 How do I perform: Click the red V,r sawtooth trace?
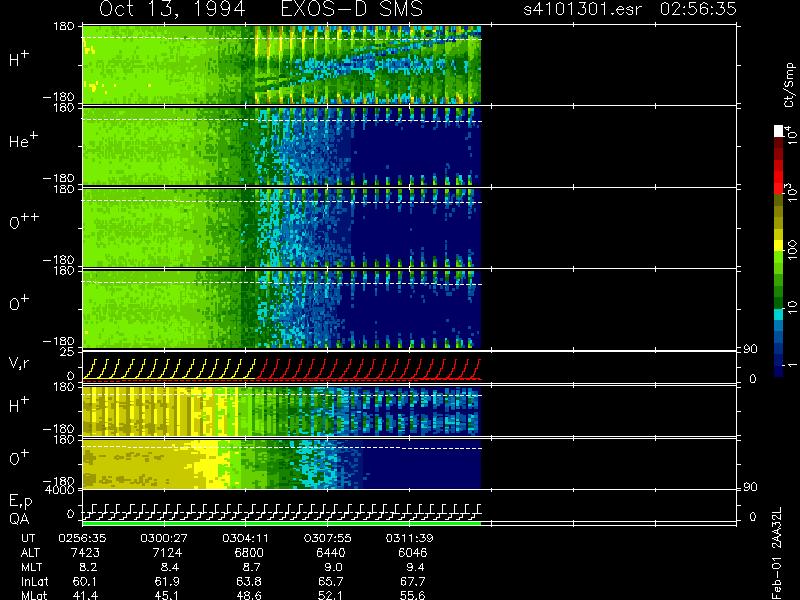tap(368, 369)
